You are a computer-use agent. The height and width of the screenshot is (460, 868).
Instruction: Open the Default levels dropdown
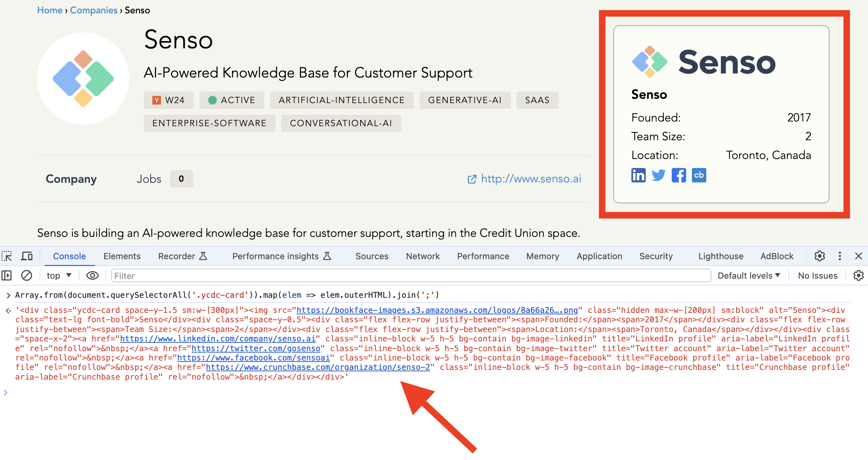coord(749,276)
